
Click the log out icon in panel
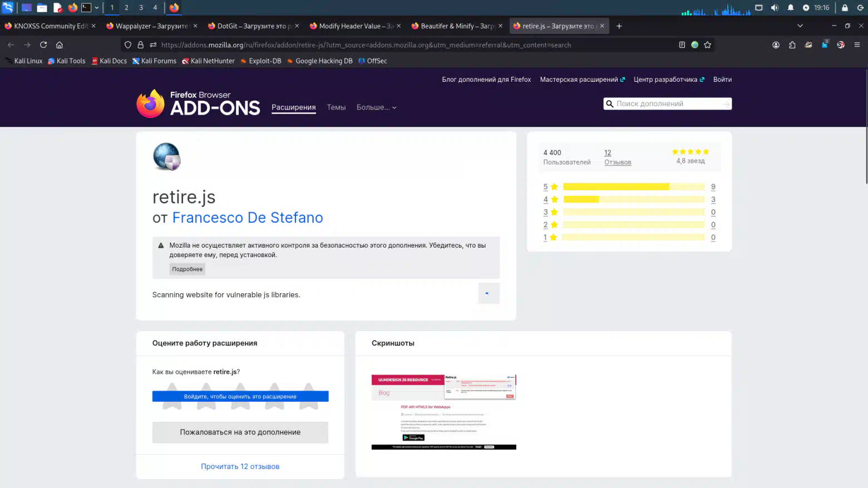tap(860, 8)
